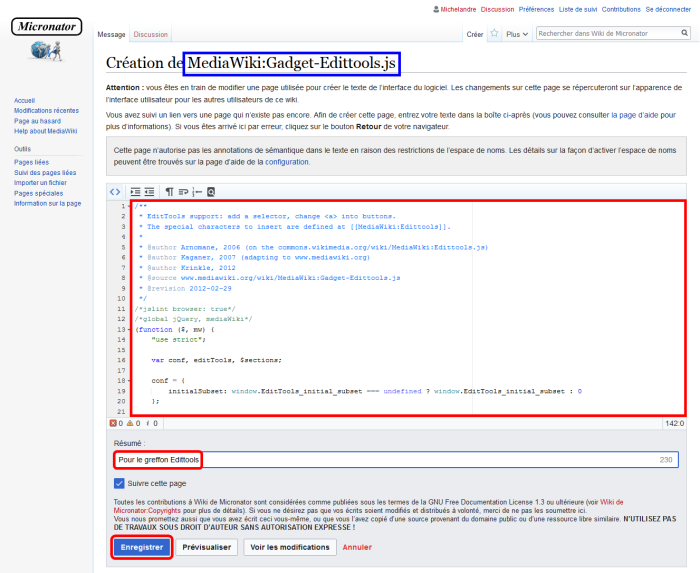Open Modifications récentes in sidebar
Image resolution: width=700 pixels, height=573 pixels.
[46, 111]
